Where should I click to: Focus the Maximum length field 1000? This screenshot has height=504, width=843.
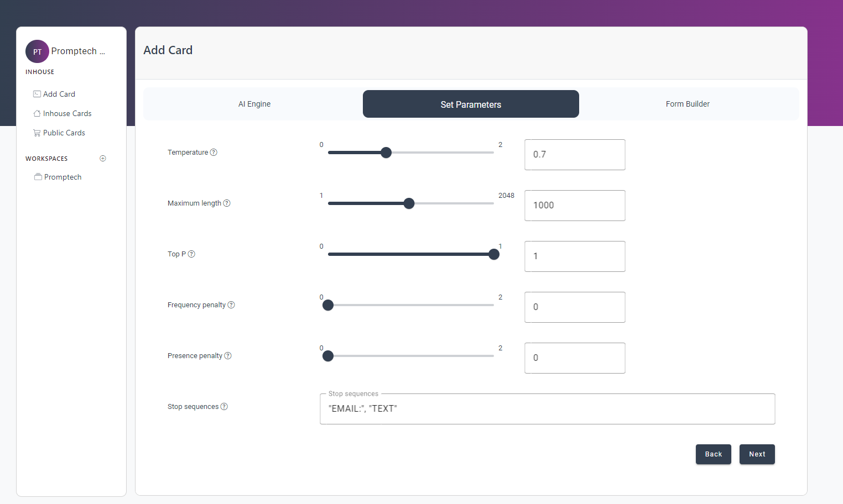[575, 206]
